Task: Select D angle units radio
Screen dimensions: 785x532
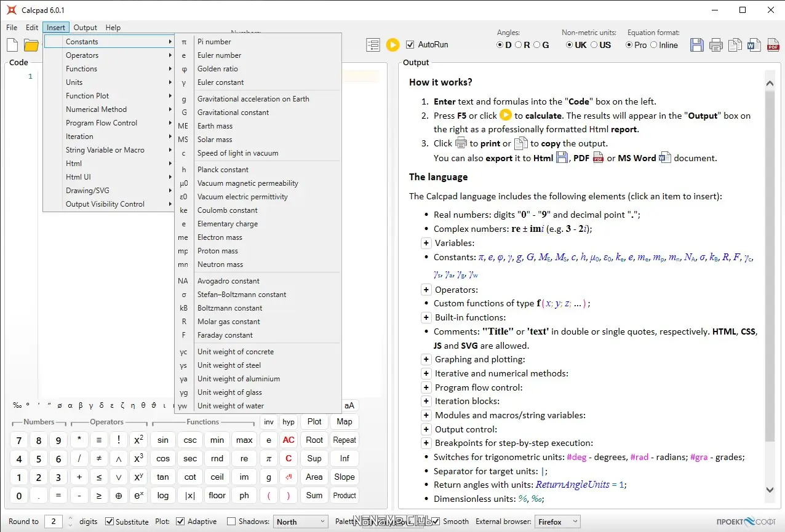Action: 500,45
